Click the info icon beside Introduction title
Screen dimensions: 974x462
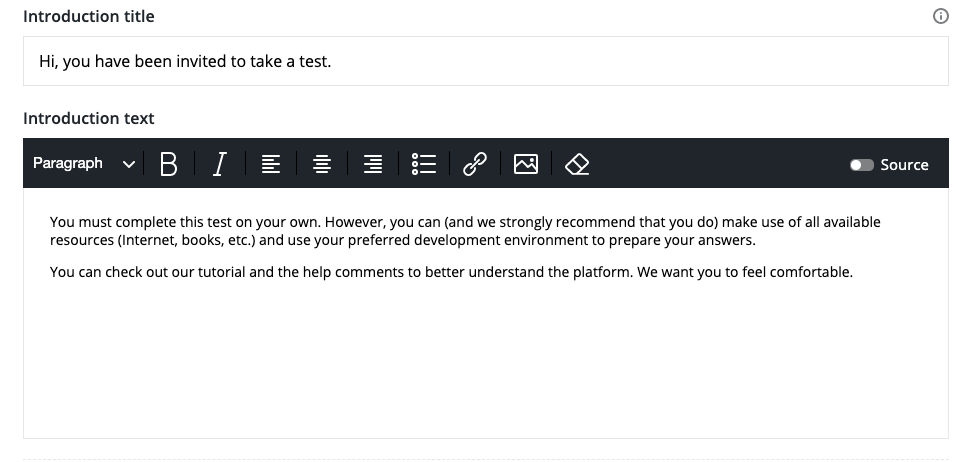[x=940, y=16]
